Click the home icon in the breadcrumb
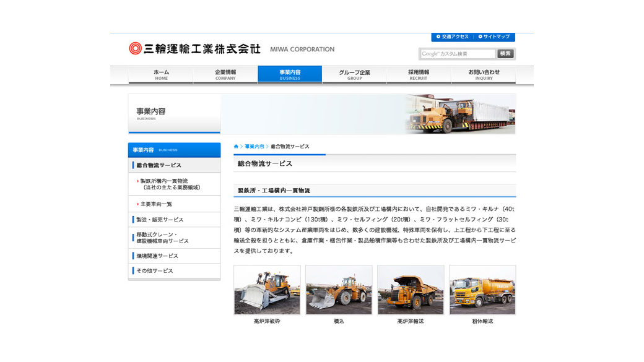The height and width of the screenshot is (362, 644). coord(236,147)
